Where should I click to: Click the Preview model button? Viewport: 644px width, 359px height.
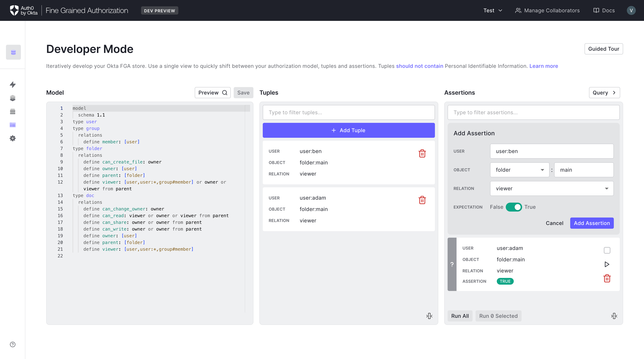pos(212,92)
